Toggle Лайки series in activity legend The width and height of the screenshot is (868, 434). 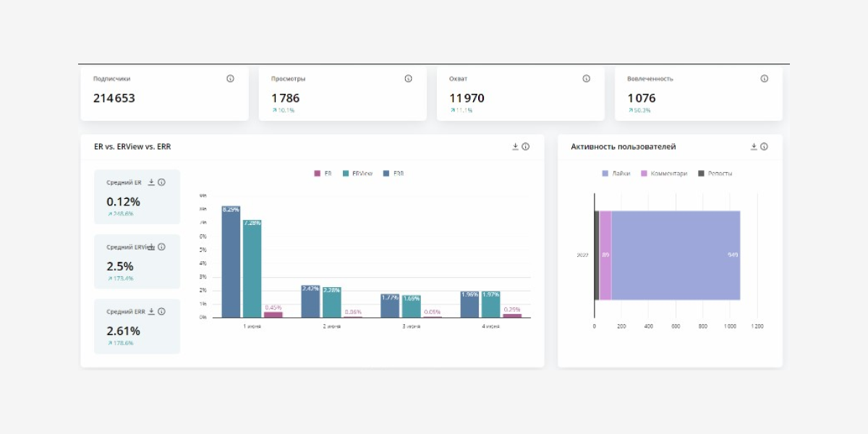(616, 174)
